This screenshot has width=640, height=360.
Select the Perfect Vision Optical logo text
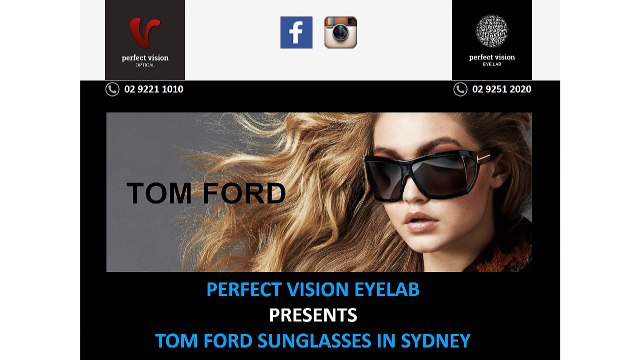tap(145, 60)
